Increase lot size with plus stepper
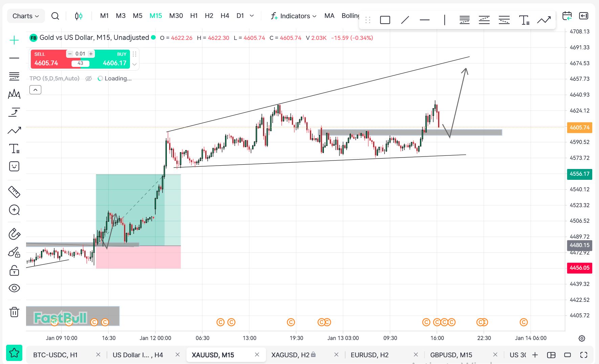 [x=91, y=54]
